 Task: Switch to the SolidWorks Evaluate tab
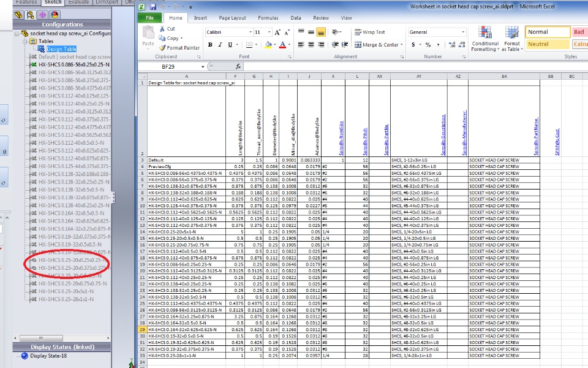[78, 2]
